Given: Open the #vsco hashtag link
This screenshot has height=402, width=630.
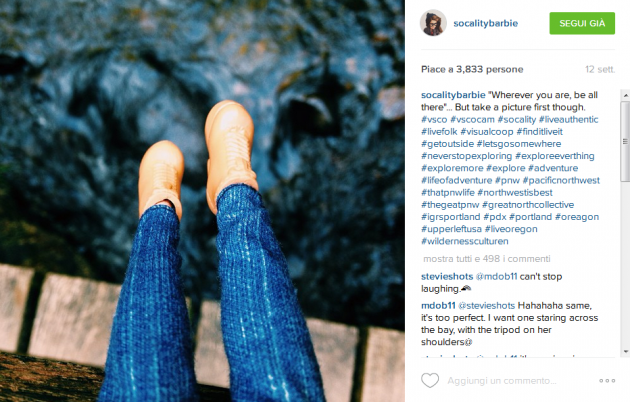Looking at the screenshot, I should click(x=434, y=120).
